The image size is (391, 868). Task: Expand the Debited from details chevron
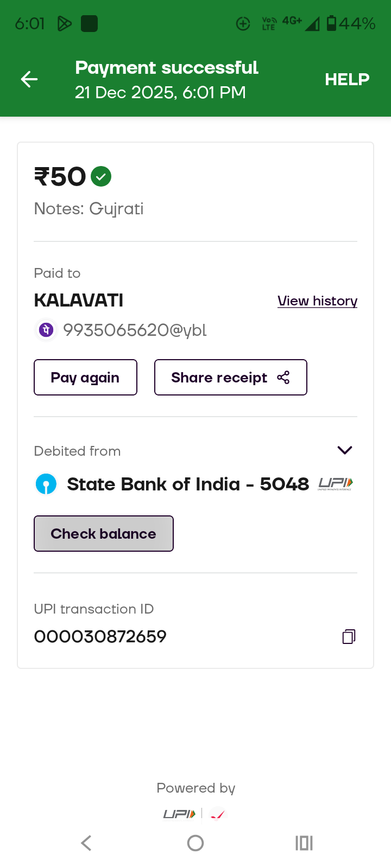tap(345, 450)
